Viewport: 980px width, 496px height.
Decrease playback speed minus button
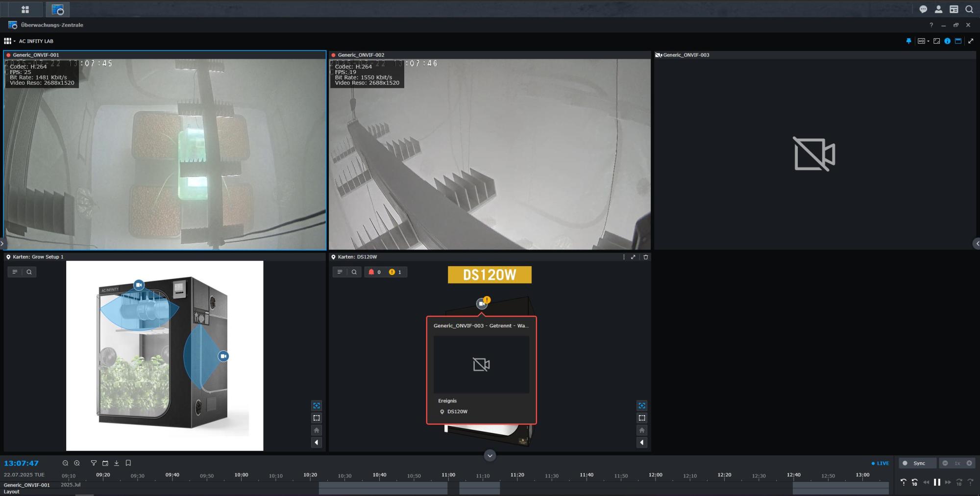945,463
